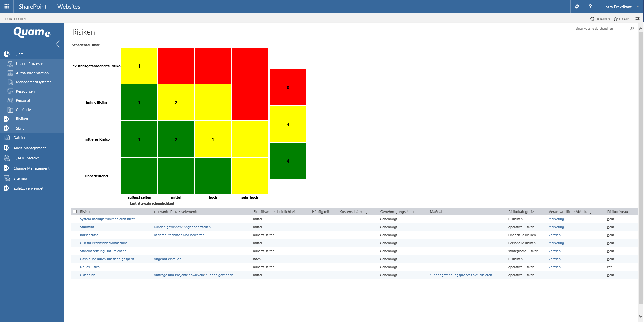Screen dimensions: 644x322
Task: Click the FREIGEBEN share button
Action: pyautogui.click(x=600, y=19)
